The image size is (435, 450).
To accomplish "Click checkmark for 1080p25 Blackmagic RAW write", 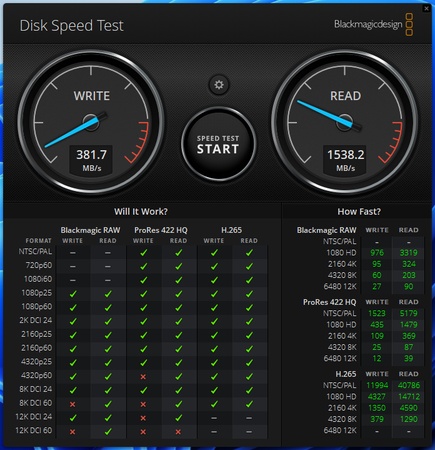I will (x=73, y=294).
